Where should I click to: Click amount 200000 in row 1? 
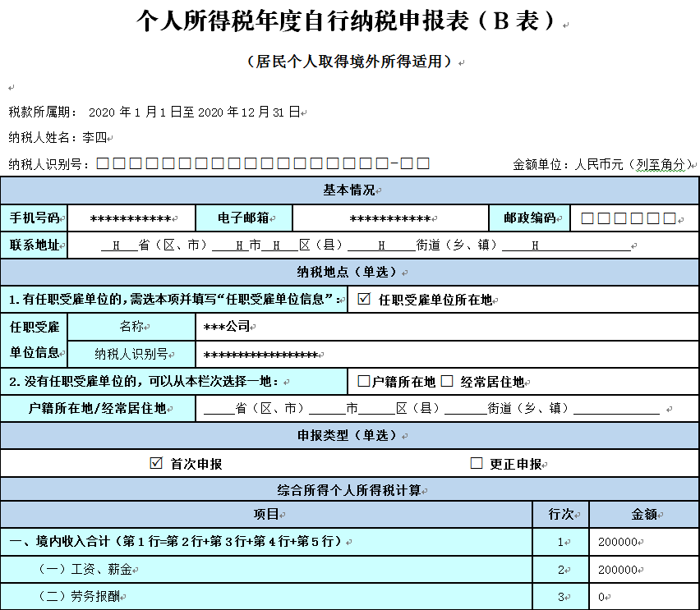pos(617,542)
